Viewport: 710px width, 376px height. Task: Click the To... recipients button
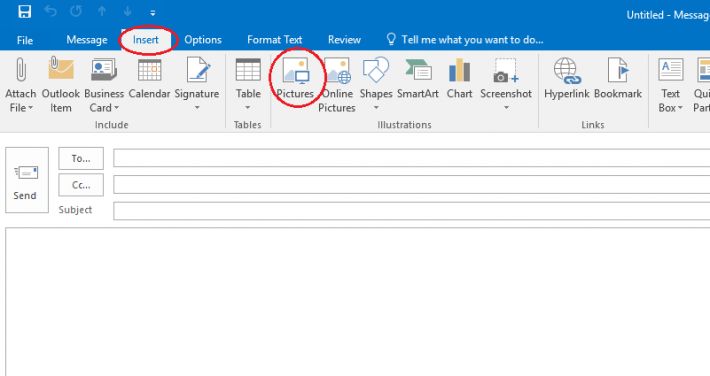point(81,159)
